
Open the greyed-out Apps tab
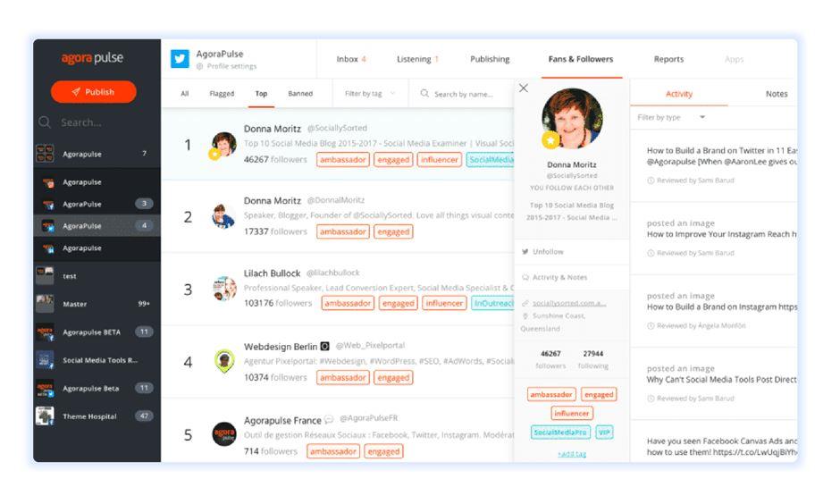(x=734, y=59)
